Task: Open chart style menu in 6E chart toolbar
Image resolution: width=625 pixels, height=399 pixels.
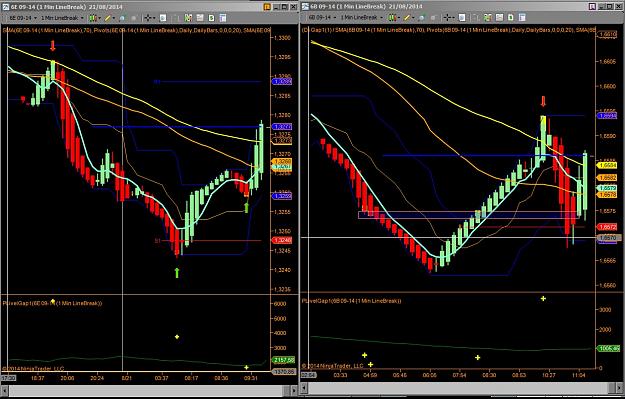Action: point(92,18)
